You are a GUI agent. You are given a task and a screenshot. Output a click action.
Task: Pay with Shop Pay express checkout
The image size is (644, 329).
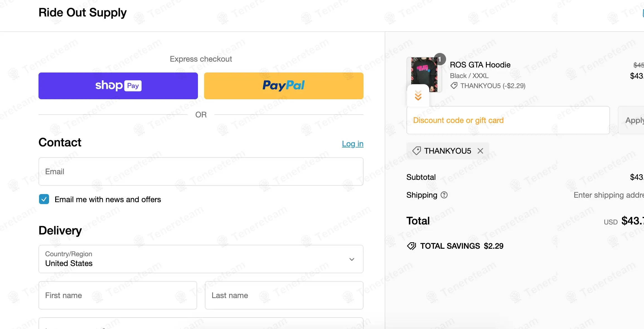(118, 86)
